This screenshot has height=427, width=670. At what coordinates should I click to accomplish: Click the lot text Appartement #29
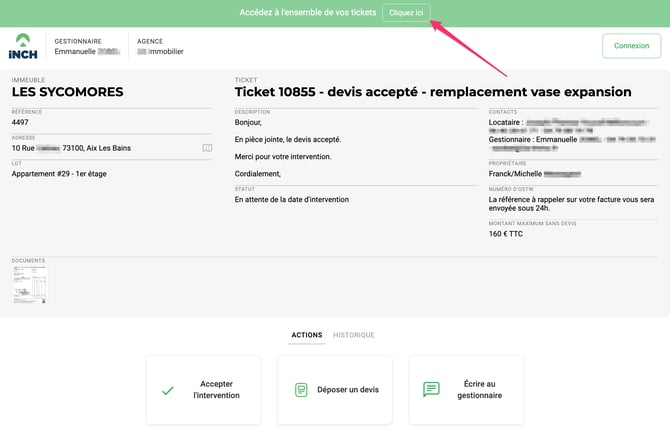pyautogui.click(x=59, y=174)
